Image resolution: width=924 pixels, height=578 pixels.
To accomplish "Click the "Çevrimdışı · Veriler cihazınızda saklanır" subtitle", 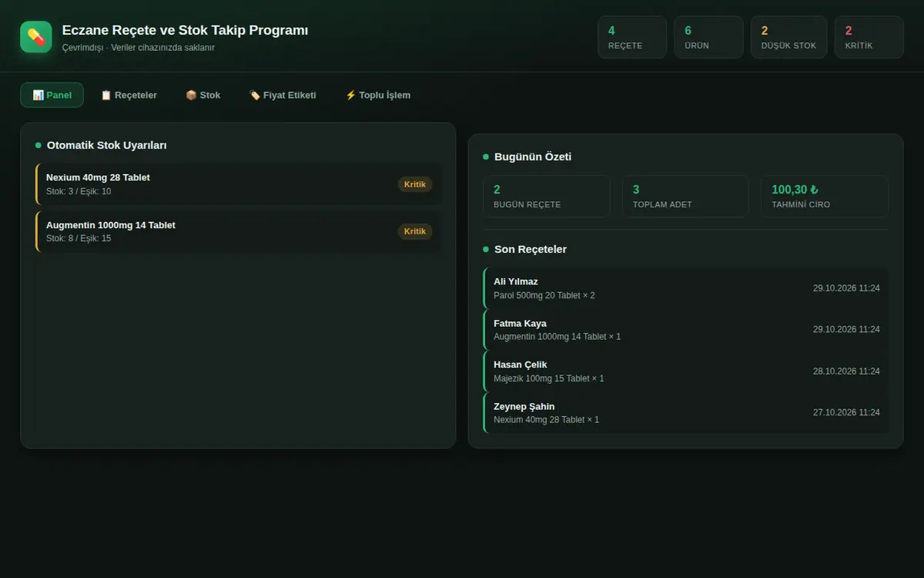I will tap(139, 48).
